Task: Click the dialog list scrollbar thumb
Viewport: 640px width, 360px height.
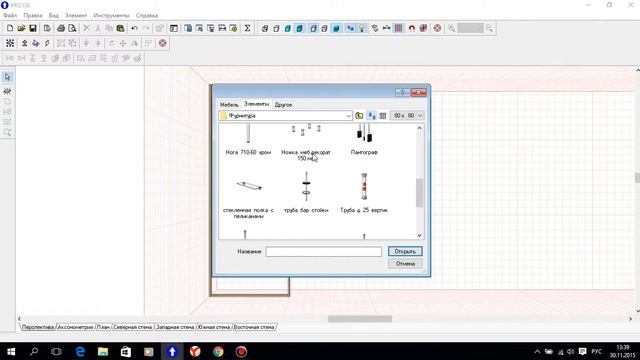Action: pos(419,193)
